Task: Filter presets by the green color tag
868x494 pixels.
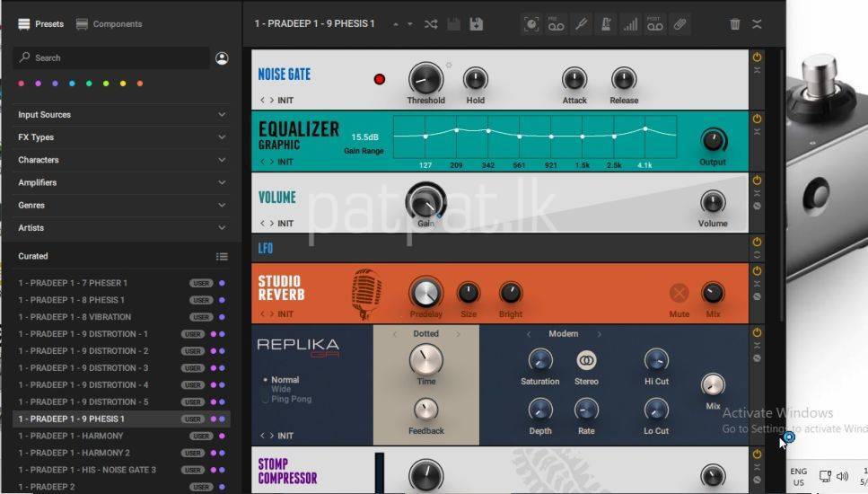Action: click(89, 84)
